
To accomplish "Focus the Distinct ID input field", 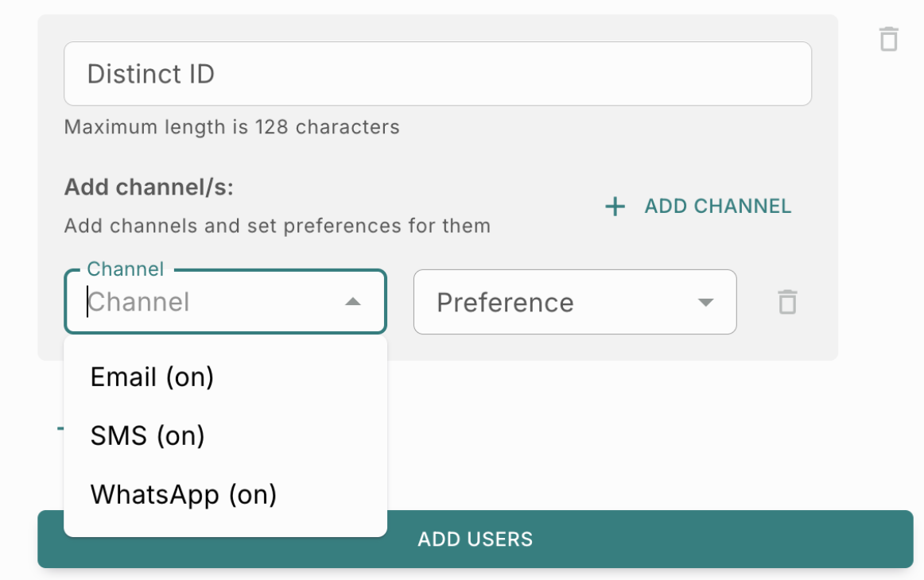I will click(438, 74).
